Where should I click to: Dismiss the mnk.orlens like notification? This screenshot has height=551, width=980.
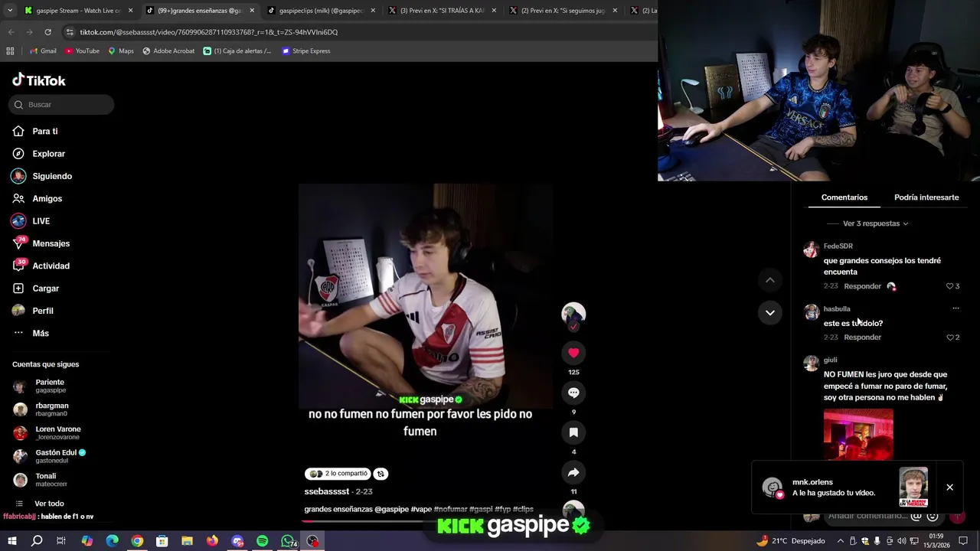pyautogui.click(x=949, y=487)
